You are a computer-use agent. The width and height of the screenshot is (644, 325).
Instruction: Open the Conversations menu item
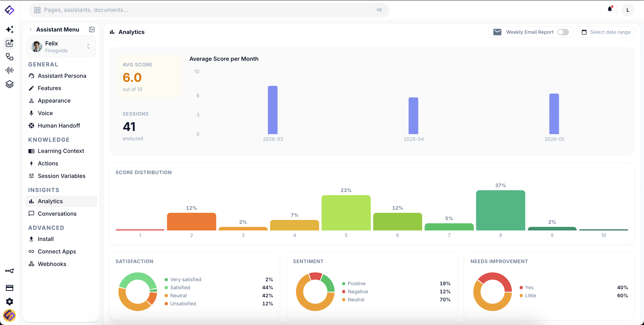61,214
